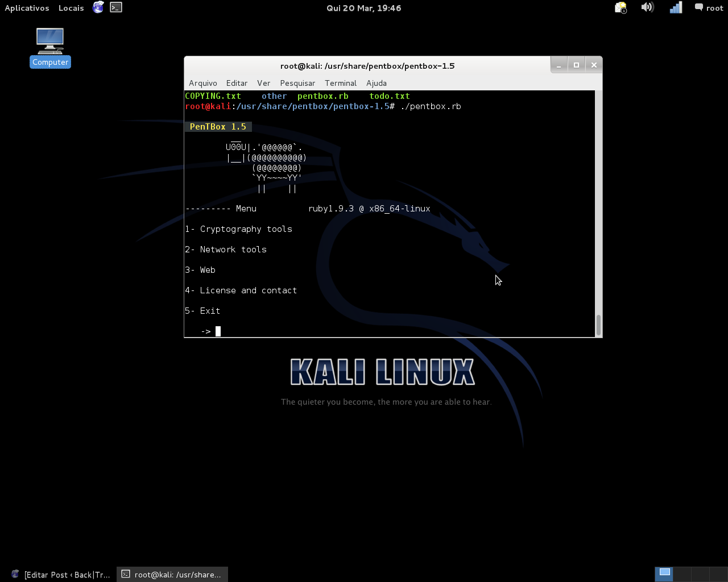Maximize the terminal window

[x=576, y=65]
